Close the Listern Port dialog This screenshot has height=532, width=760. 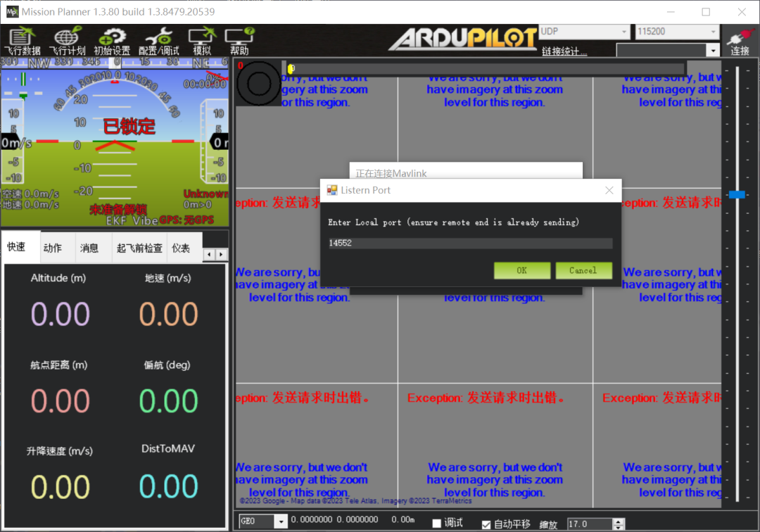pos(609,191)
